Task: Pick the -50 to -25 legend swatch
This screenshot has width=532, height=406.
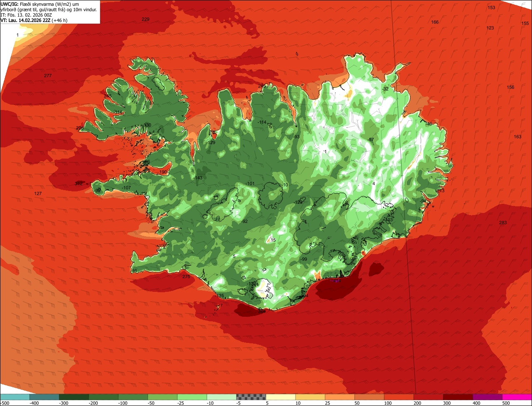Action: click(x=163, y=397)
